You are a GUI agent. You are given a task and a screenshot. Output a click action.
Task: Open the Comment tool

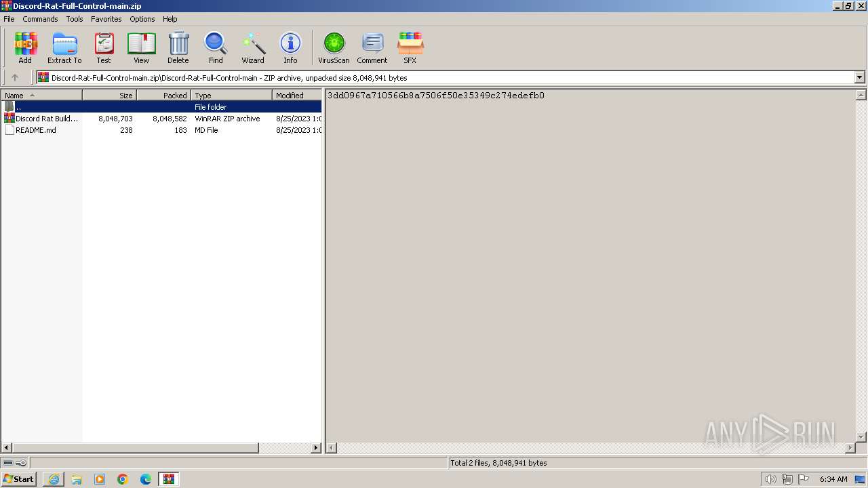coord(372,47)
